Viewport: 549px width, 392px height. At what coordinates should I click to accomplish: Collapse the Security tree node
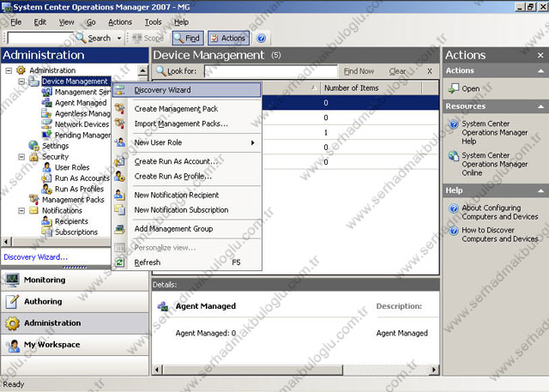pyautogui.click(x=21, y=156)
